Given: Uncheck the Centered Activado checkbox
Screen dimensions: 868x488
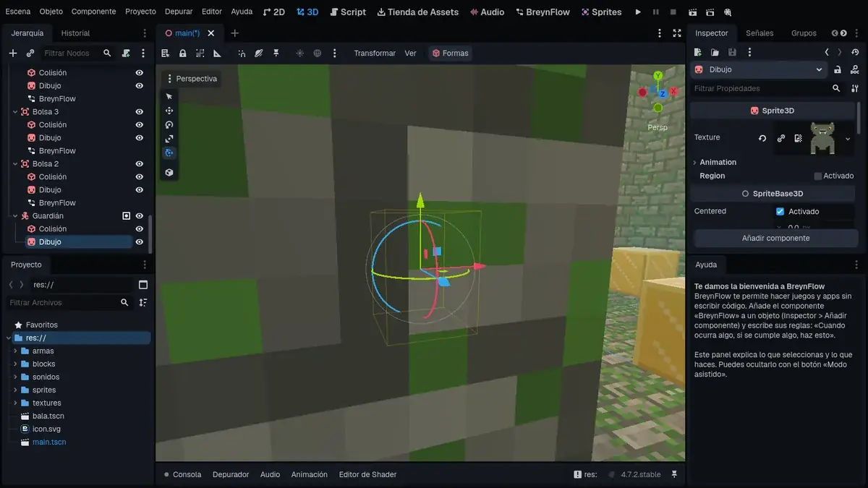Looking at the screenshot, I should 780,211.
